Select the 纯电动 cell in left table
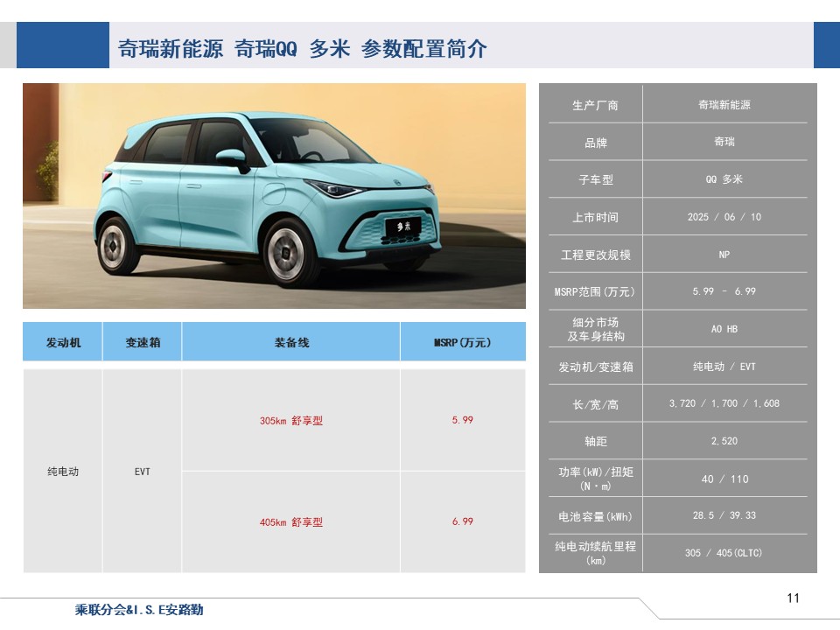This screenshot has width=840, height=630. click(63, 472)
